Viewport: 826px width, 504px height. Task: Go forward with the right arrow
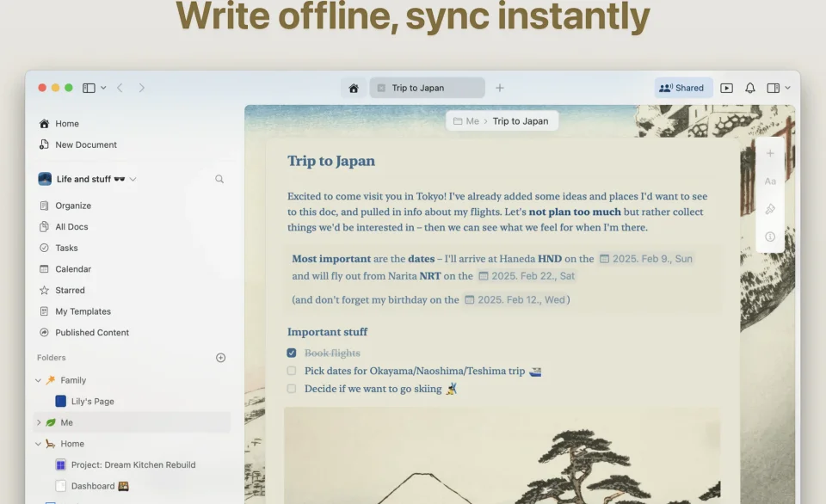141,88
